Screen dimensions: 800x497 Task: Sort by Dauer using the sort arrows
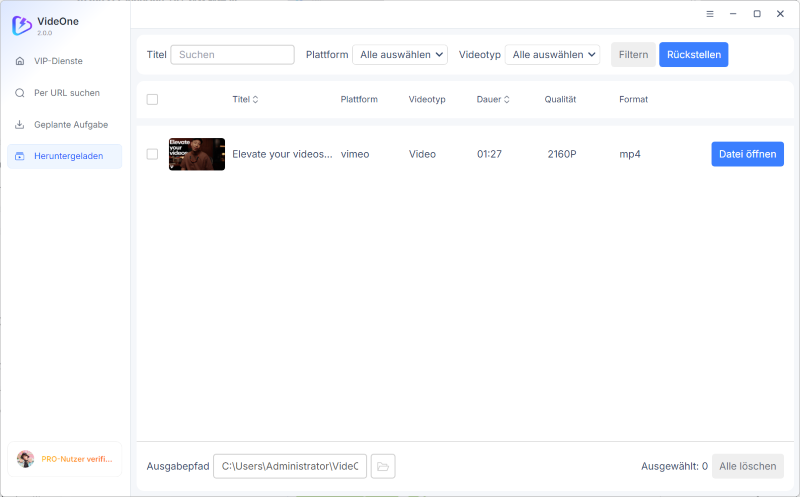point(507,100)
